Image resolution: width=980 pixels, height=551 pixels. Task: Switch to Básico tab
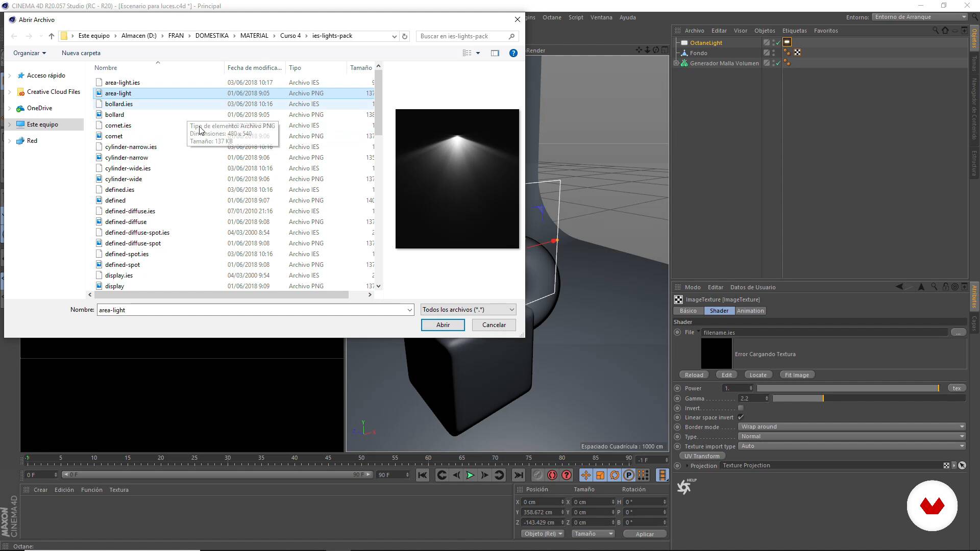(x=688, y=311)
